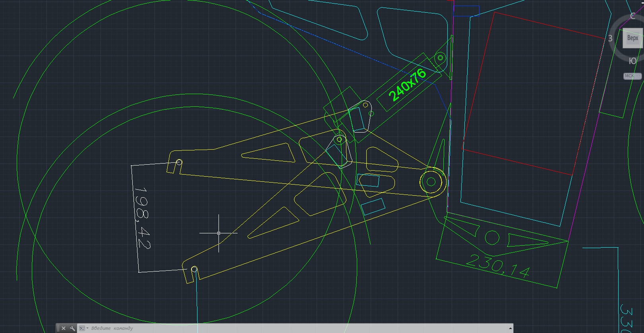Image resolution: width=644 pixels, height=333 pixels.
Task: Click the command line drag grip handle
Action: pyautogui.click(x=58, y=328)
